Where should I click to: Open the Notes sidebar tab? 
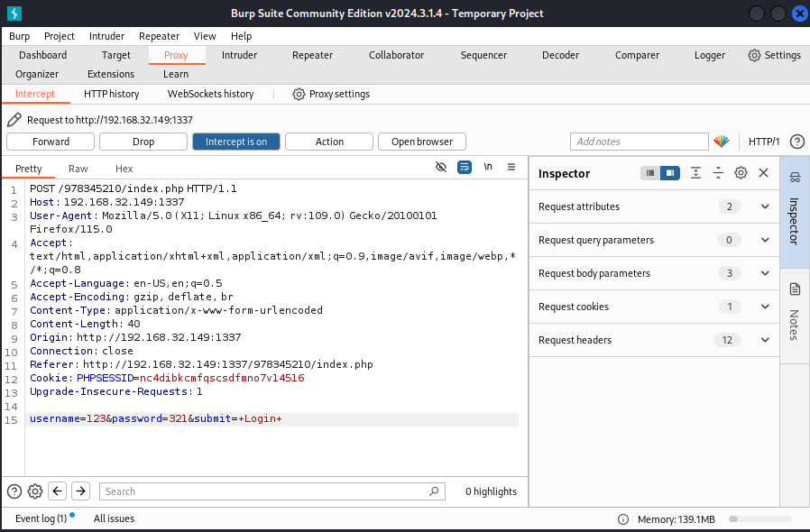(795, 316)
